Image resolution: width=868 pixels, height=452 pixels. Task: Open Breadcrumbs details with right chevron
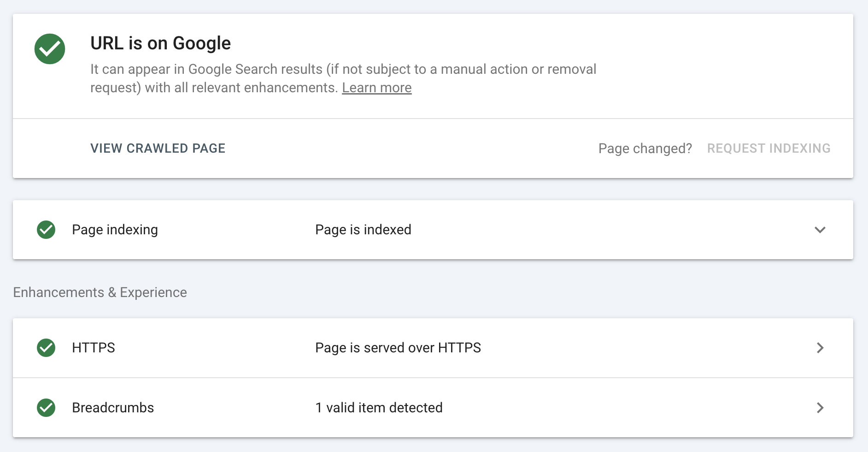coord(820,408)
